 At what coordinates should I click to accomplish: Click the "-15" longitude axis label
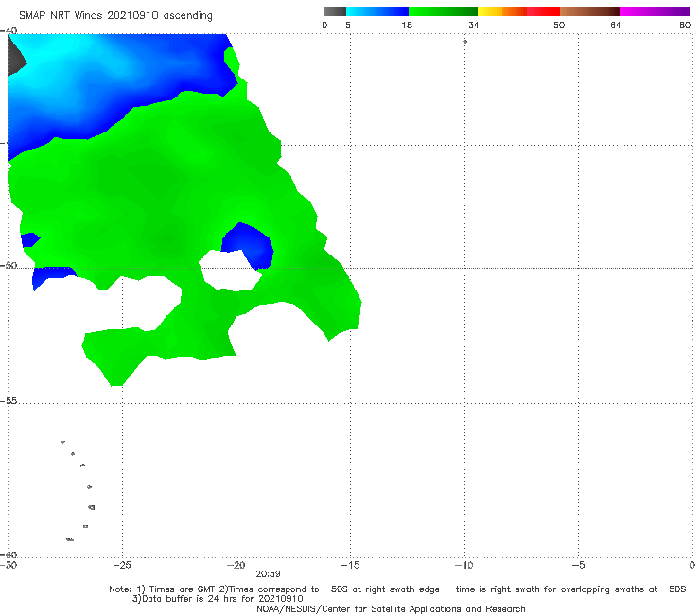[350, 565]
